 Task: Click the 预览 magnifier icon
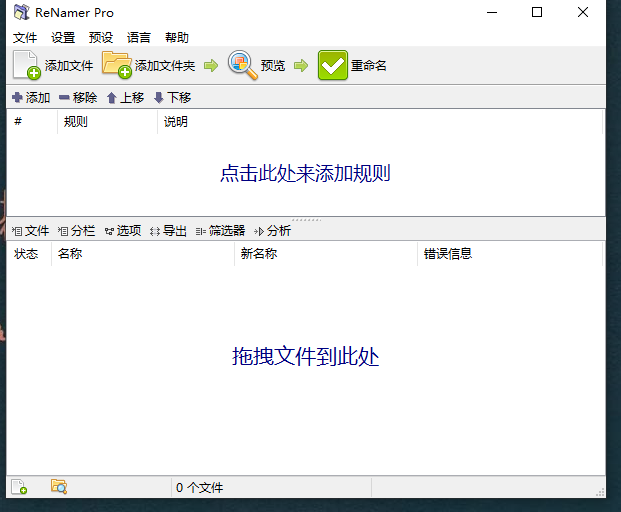point(242,65)
